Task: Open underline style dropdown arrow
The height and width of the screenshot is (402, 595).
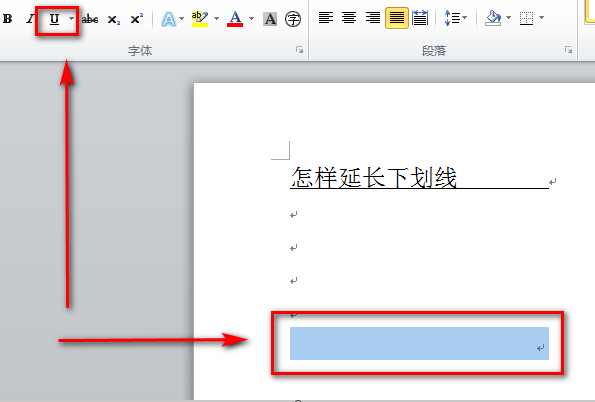Action: pyautogui.click(x=71, y=18)
